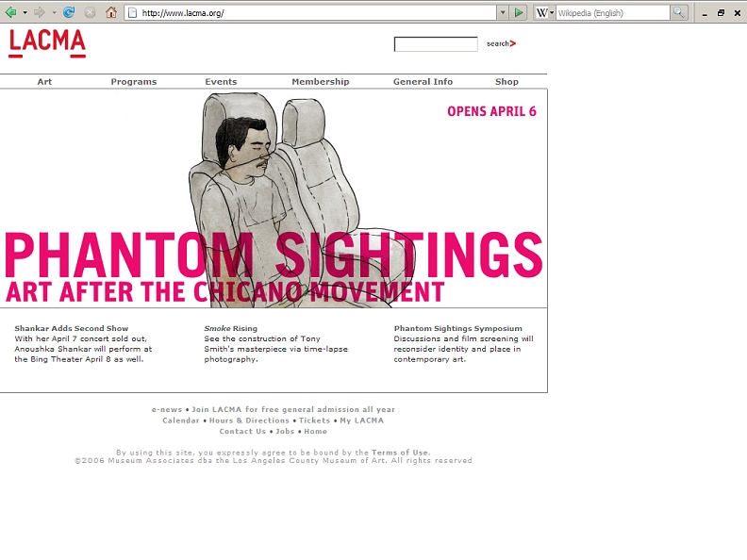Viewport: 747px width, 560px height.
Task: Open the Back history dropdown arrow
Action: [x=25, y=13]
